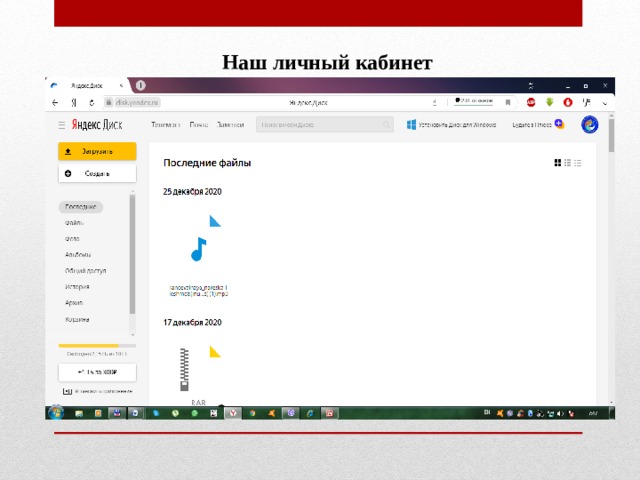Open the Skype taskbar icon
This screenshot has height=480, width=640.
point(156,413)
